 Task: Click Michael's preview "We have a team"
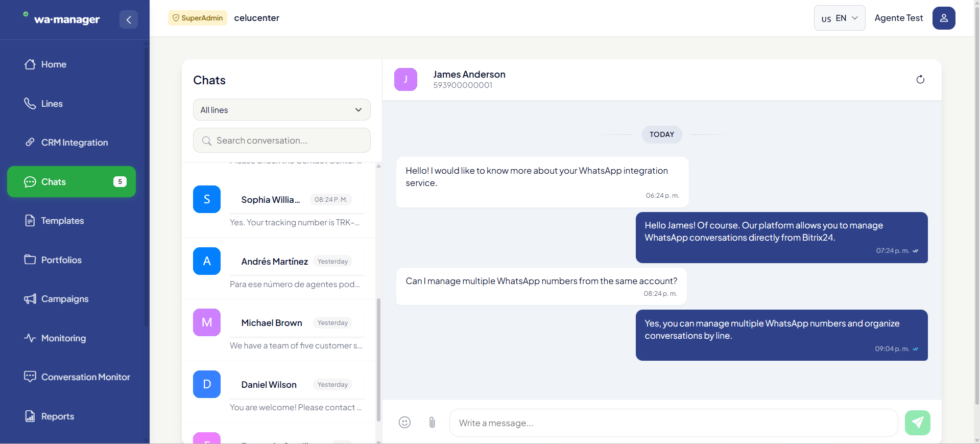click(x=296, y=346)
